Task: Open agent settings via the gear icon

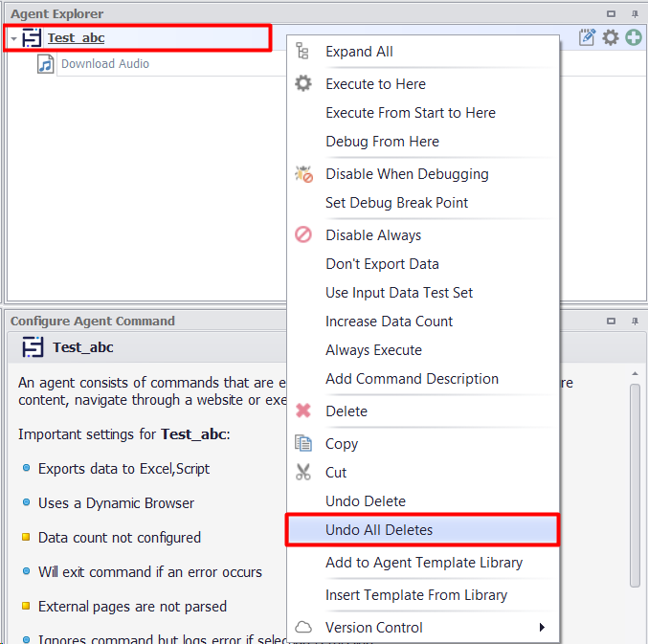Action: (x=611, y=38)
